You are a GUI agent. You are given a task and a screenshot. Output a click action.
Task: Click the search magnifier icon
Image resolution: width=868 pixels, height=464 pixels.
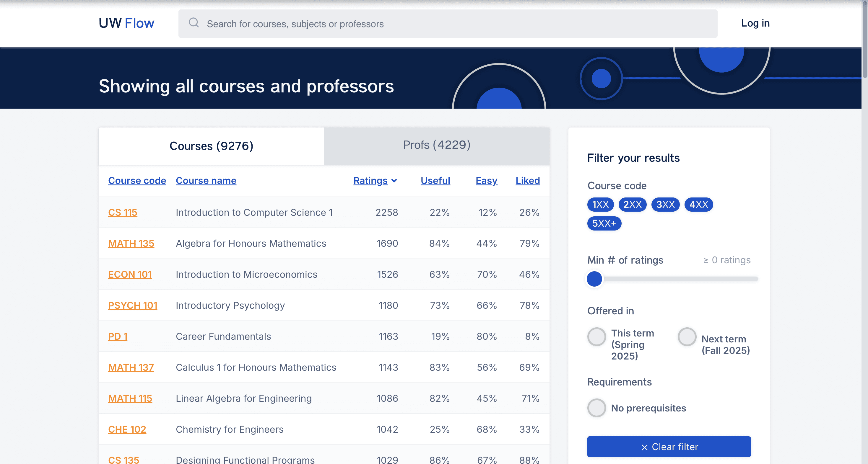pos(194,23)
